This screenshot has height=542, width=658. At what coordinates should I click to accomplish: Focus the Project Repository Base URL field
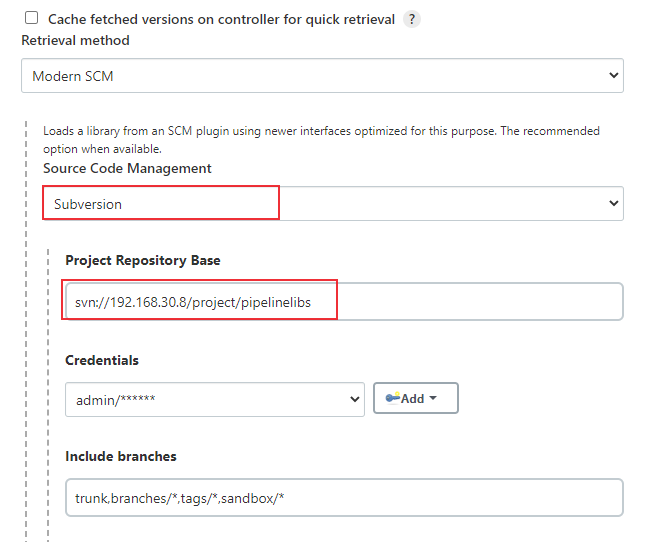coord(344,302)
